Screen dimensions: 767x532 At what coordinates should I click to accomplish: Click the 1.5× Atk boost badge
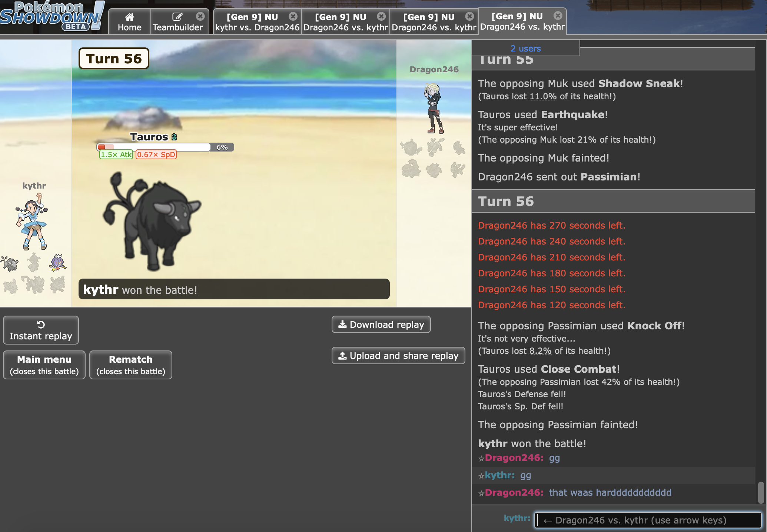pyautogui.click(x=116, y=154)
